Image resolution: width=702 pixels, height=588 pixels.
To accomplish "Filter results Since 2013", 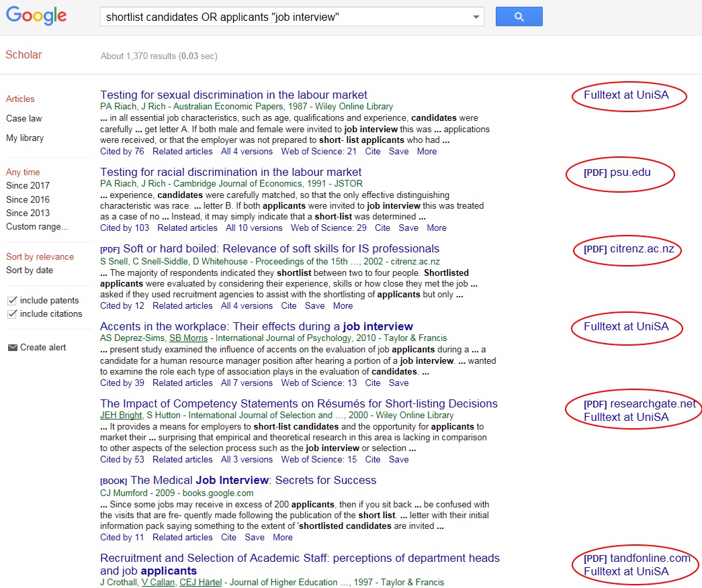I will pyautogui.click(x=28, y=213).
